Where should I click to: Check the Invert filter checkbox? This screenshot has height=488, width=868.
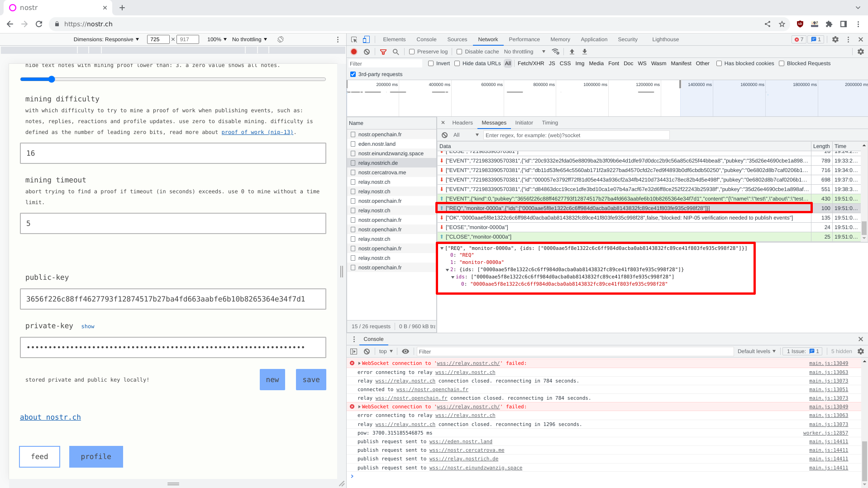pyautogui.click(x=431, y=63)
